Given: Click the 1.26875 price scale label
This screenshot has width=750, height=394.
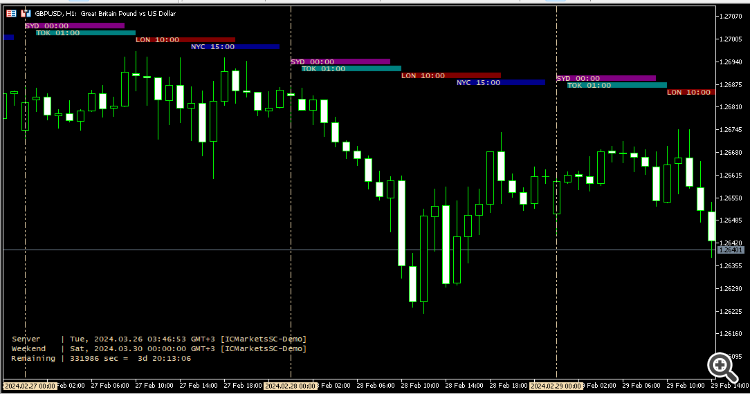Looking at the screenshot, I should 730,84.
